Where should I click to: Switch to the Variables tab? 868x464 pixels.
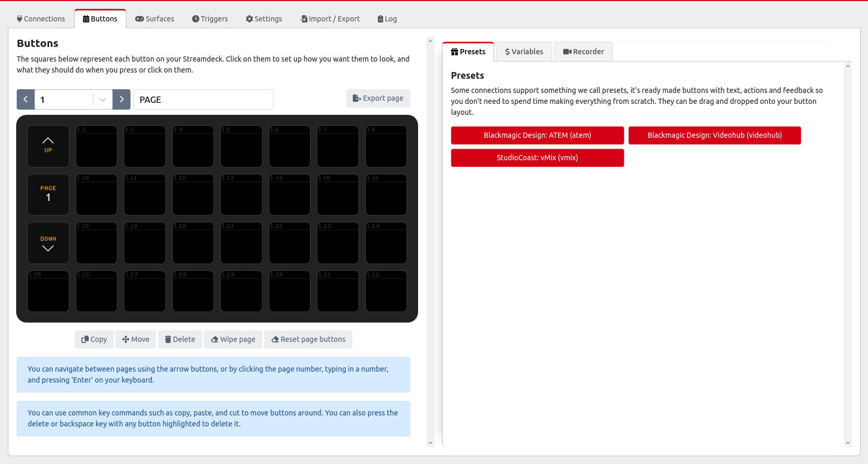(x=524, y=52)
